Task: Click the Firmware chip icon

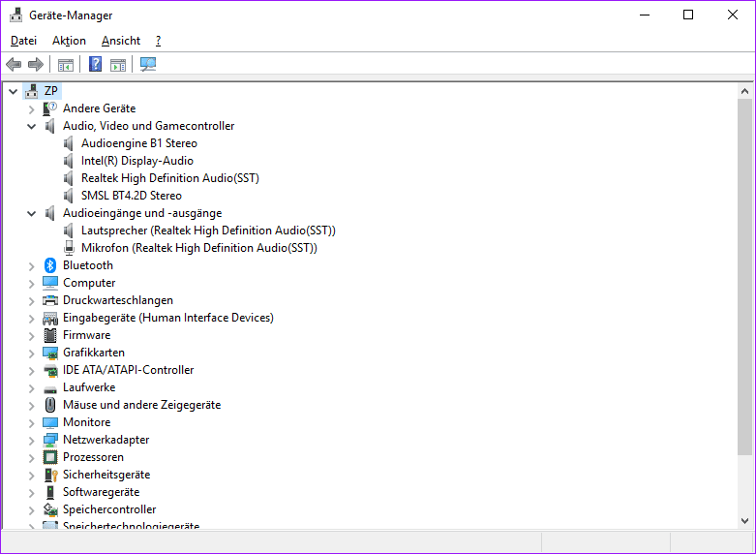Action: [x=50, y=335]
